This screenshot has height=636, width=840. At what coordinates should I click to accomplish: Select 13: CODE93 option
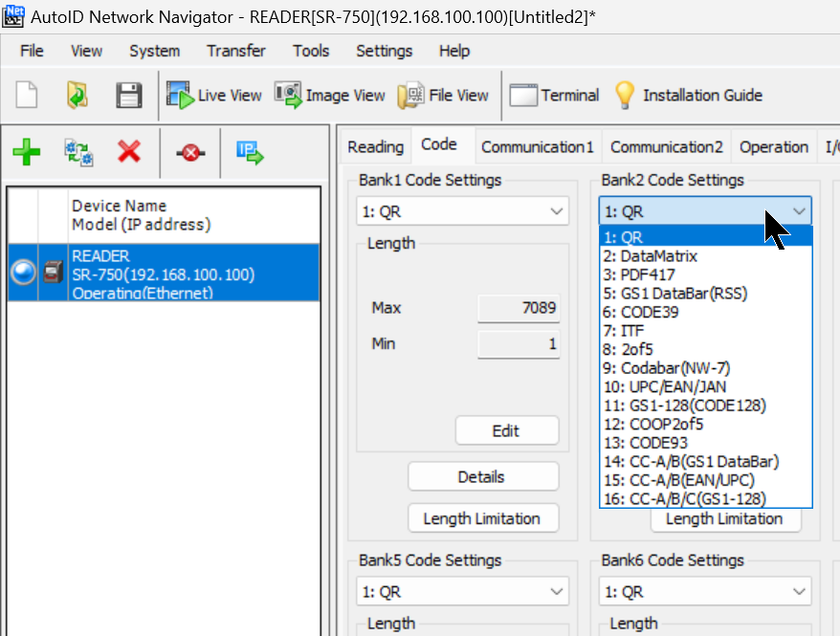coord(706,443)
